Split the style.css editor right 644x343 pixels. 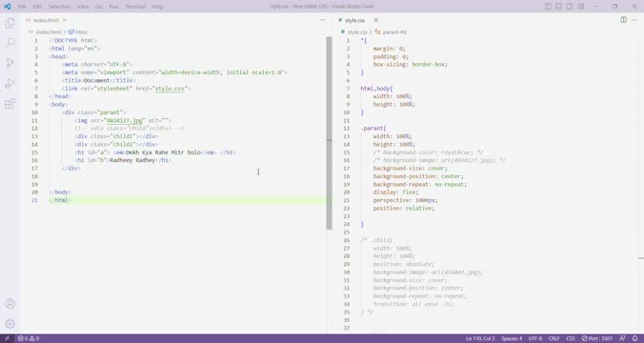(x=623, y=20)
